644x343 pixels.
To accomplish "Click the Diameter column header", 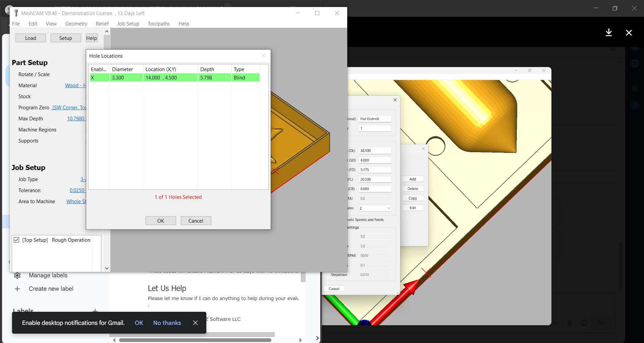I will [126, 69].
